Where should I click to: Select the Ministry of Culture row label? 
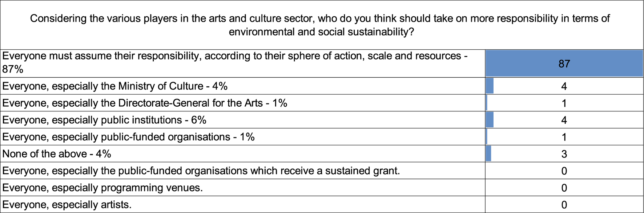click(x=115, y=86)
